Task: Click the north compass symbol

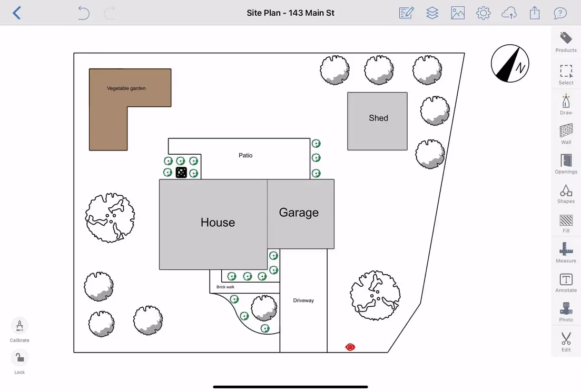Action: pos(510,63)
